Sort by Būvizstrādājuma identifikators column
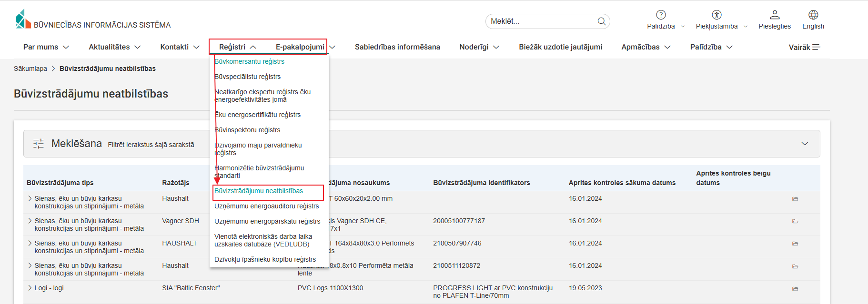Image resolution: width=868 pixels, height=304 pixels. pyautogui.click(x=481, y=183)
